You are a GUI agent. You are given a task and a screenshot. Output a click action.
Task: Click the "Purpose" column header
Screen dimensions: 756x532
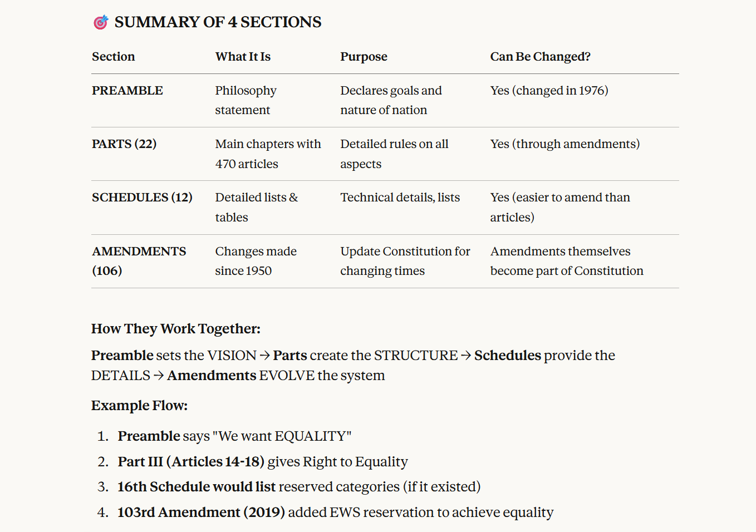coord(364,57)
